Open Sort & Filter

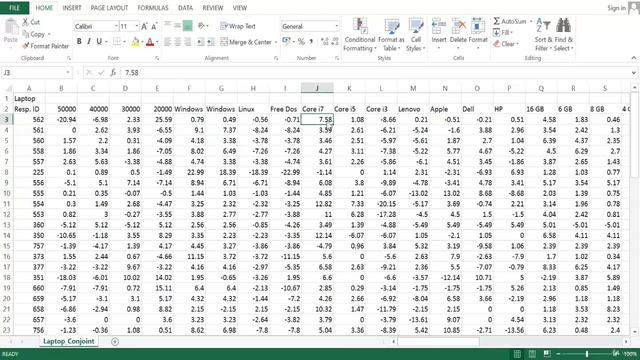543,35
